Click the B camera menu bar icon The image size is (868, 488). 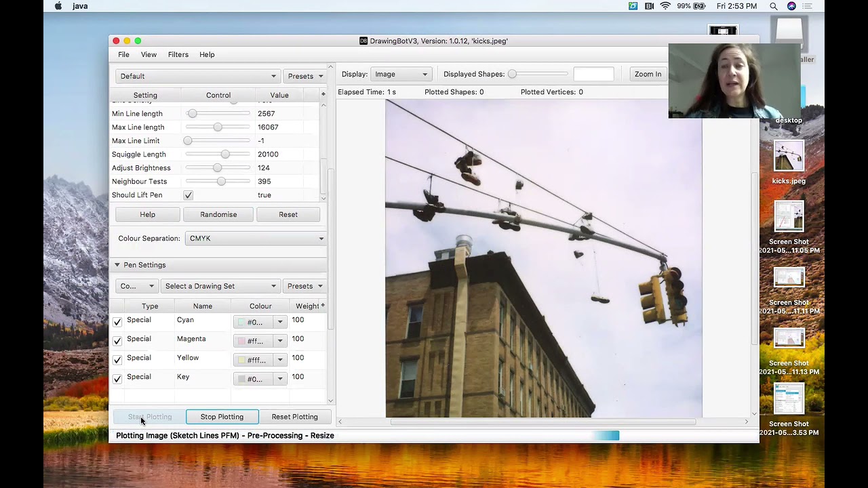pos(650,6)
